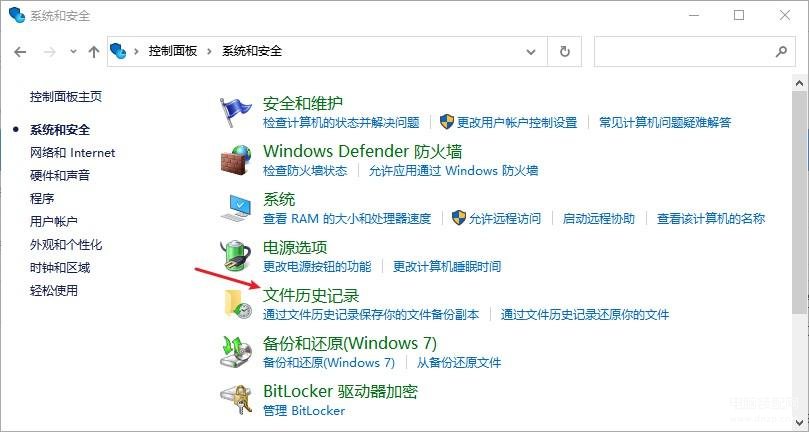Click the Backup and Restore drive icon

click(x=236, y=351)
